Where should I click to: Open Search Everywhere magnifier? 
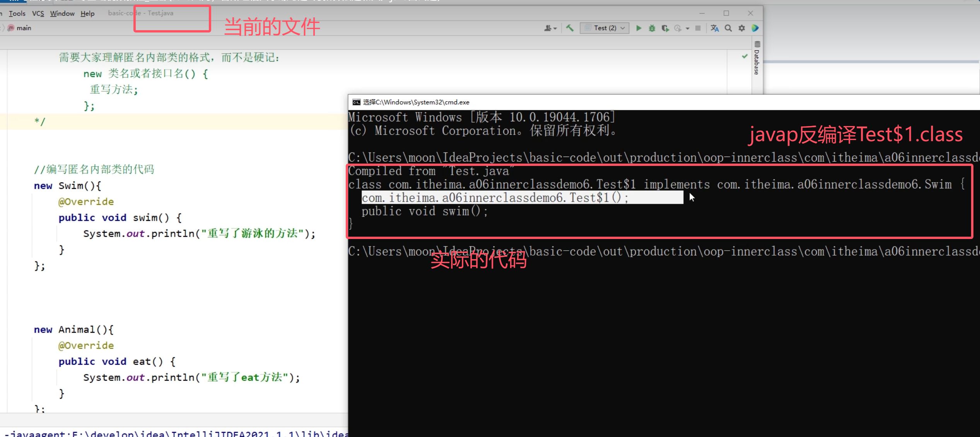tap(728, 28)
